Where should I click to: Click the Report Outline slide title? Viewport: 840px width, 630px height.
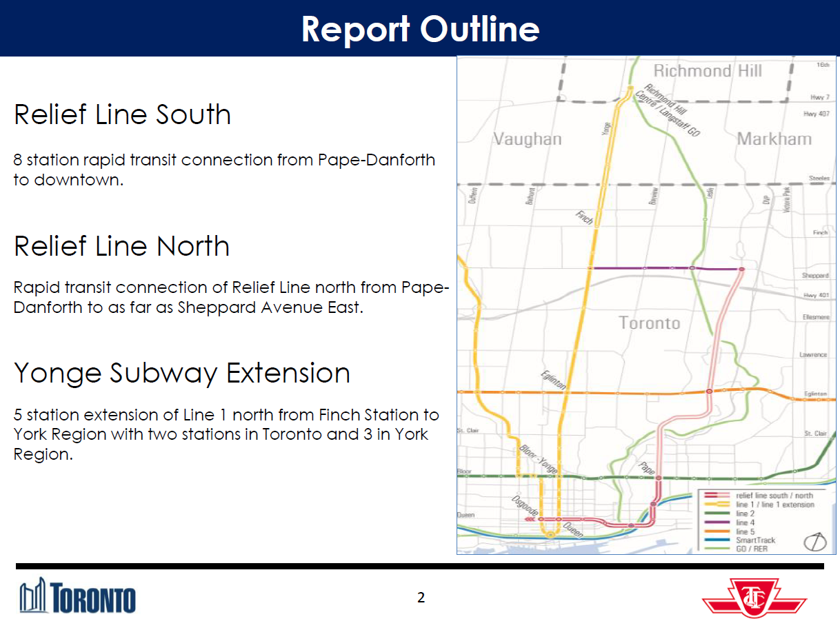point(420,29)
